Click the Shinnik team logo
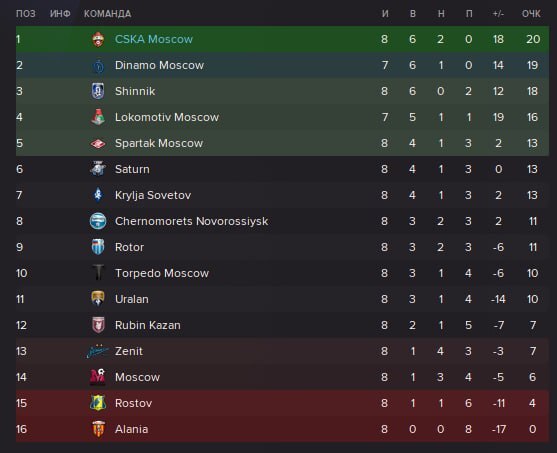 [98, 91]
